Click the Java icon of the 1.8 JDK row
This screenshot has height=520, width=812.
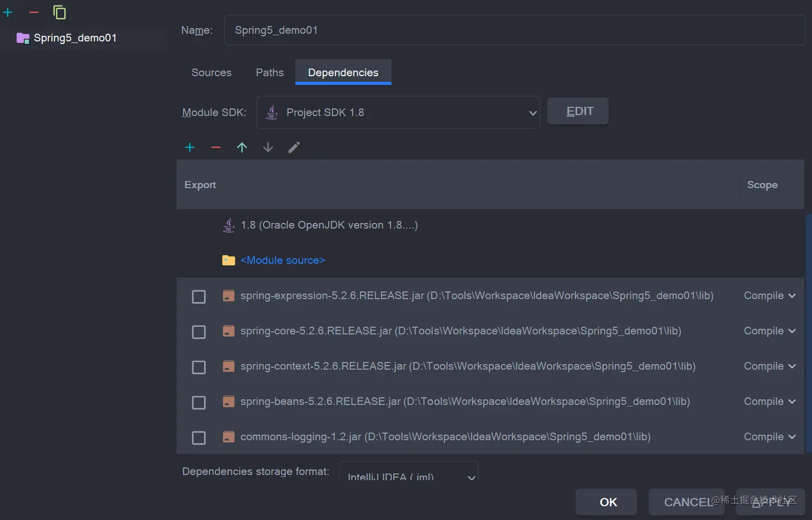point(229,225)
